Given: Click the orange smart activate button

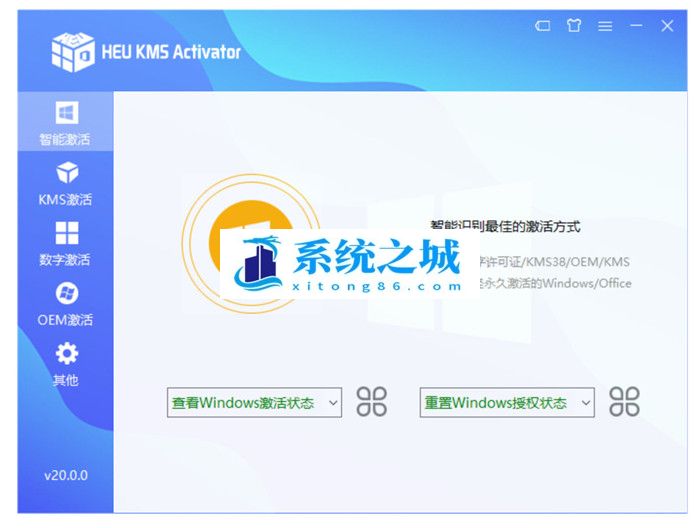Looking at the screenshot, I should pos(251,243).
